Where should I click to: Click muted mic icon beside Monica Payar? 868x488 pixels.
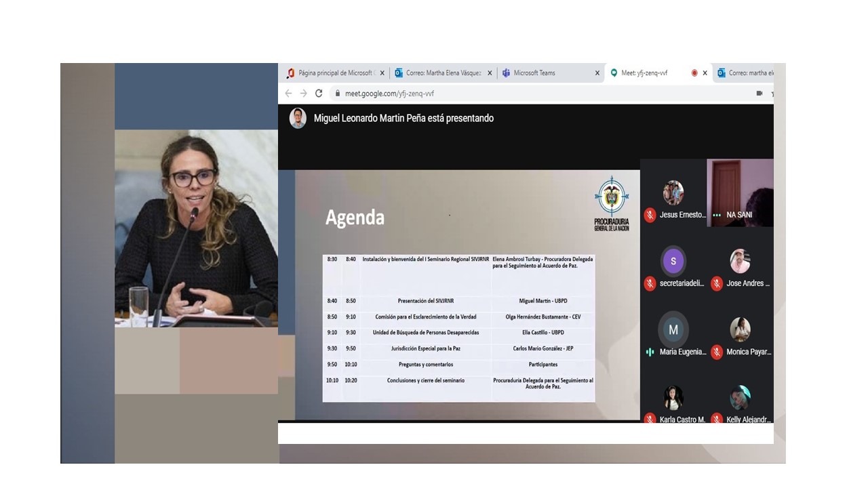tap(717, 352)
